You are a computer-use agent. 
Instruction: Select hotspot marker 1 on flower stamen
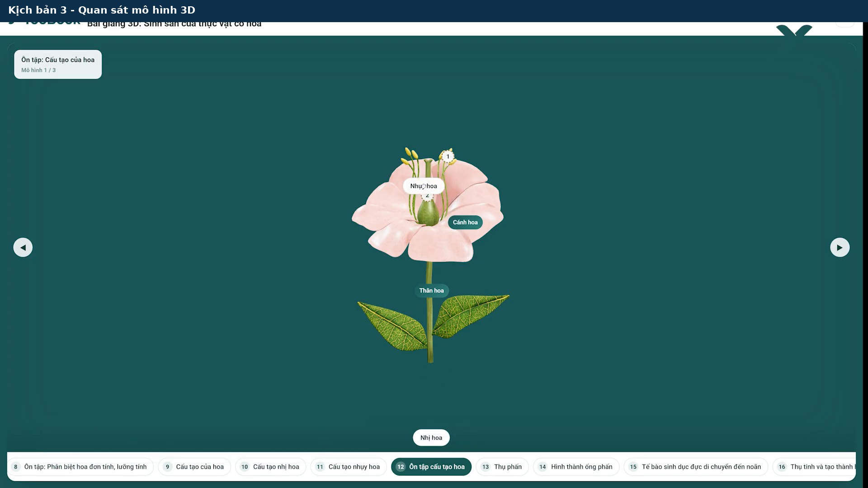(x=448, y=156)
